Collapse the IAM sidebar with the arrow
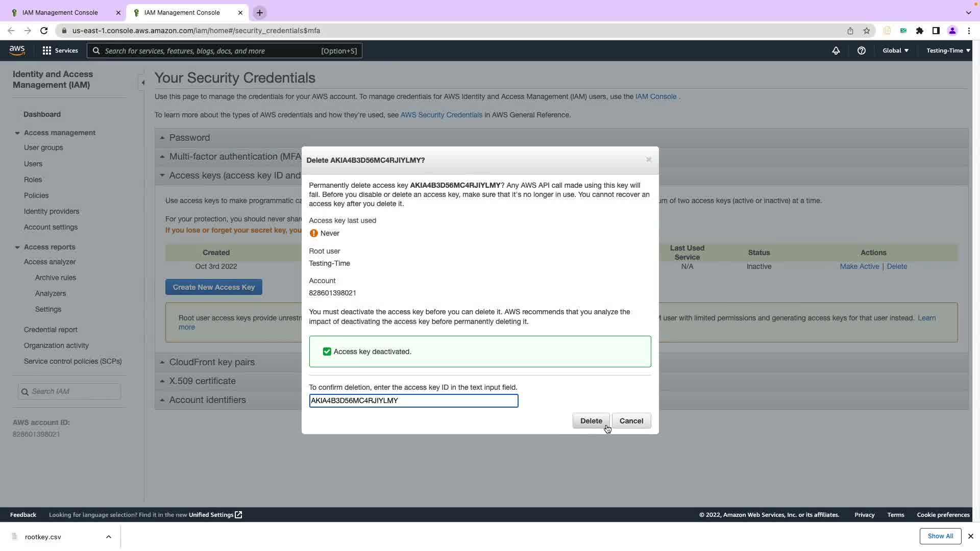980x551 pixels. click(x=142, y=83)
